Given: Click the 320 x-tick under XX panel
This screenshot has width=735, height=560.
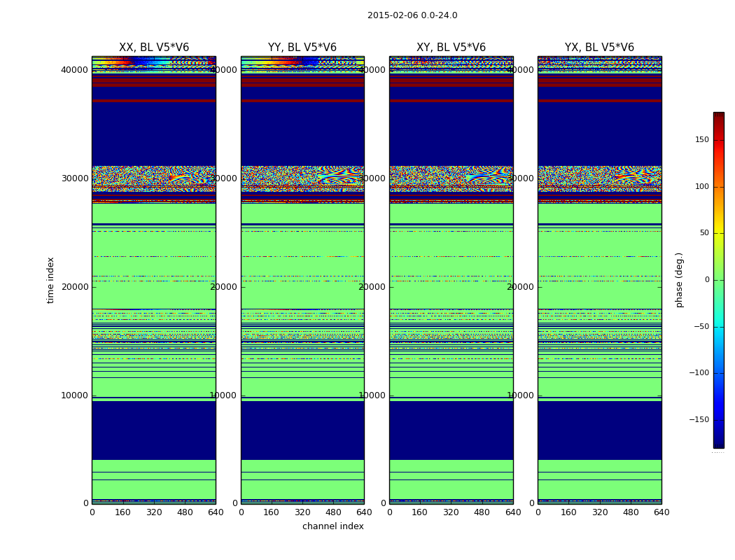Looking at the screenshot, I should coord(154,512).
